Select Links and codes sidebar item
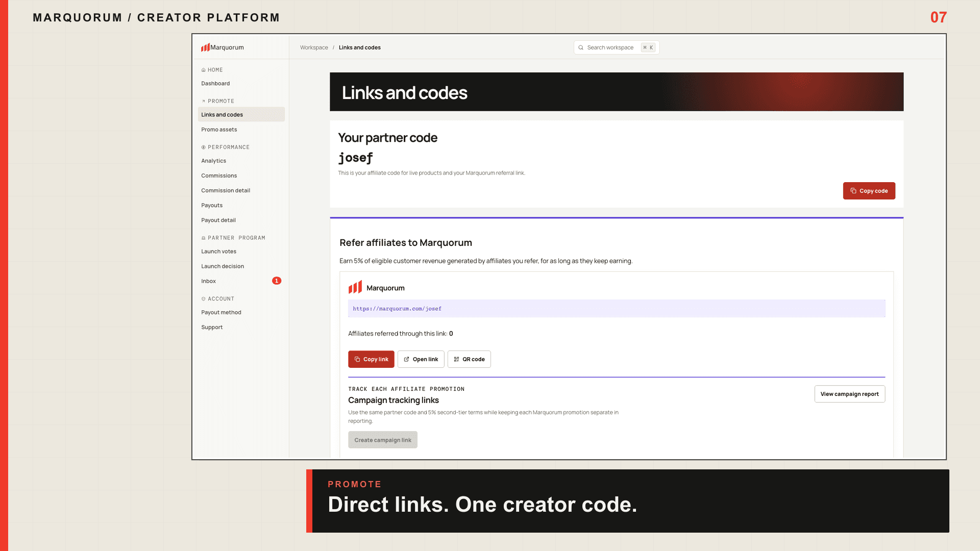This screenshot has height=551, width=980. [x=241, y=115]
